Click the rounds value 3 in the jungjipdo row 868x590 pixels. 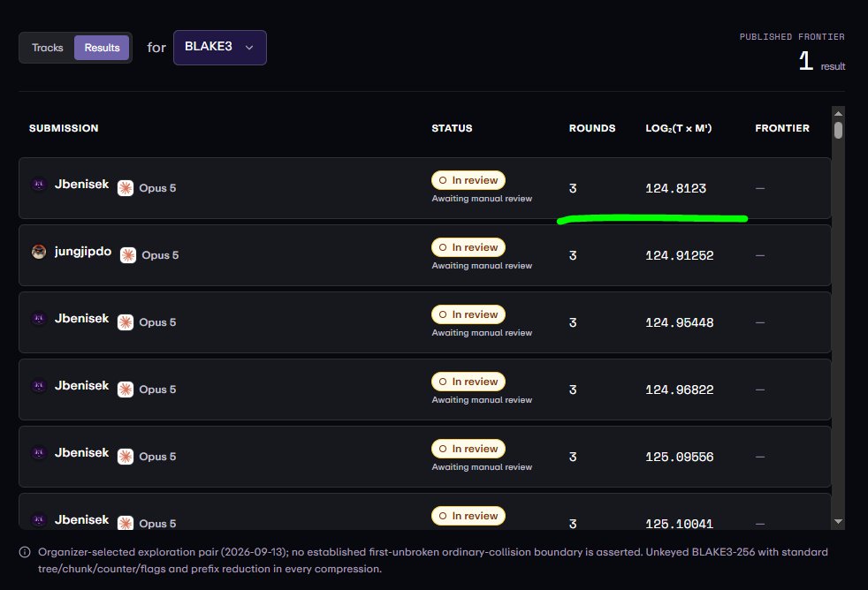[573, 255]
